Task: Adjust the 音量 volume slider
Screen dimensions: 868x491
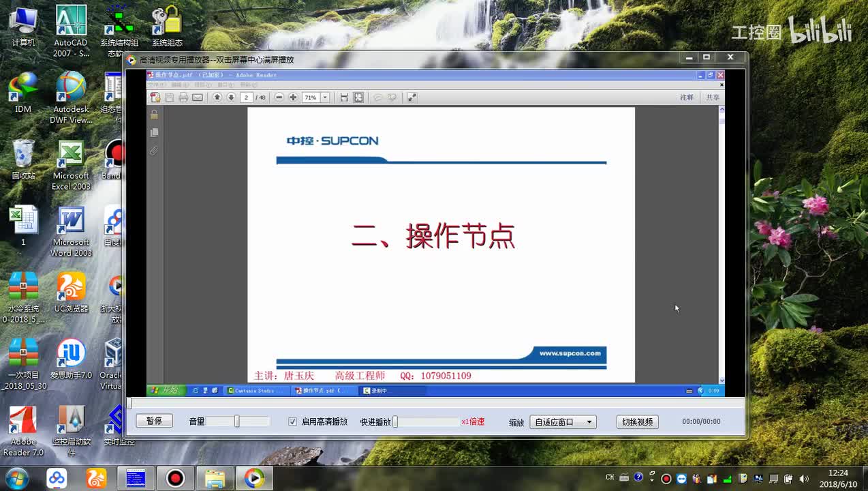Action: pyautogui.click(x=237, y=421)
